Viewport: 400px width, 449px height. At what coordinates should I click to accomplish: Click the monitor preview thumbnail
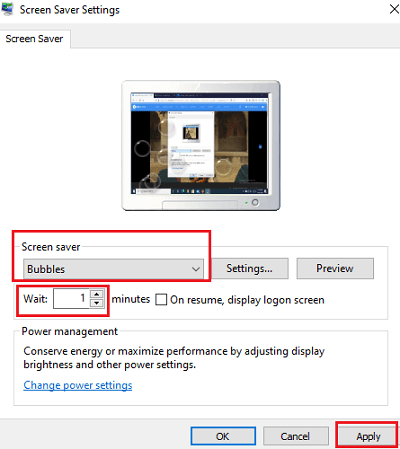[201, 145]
